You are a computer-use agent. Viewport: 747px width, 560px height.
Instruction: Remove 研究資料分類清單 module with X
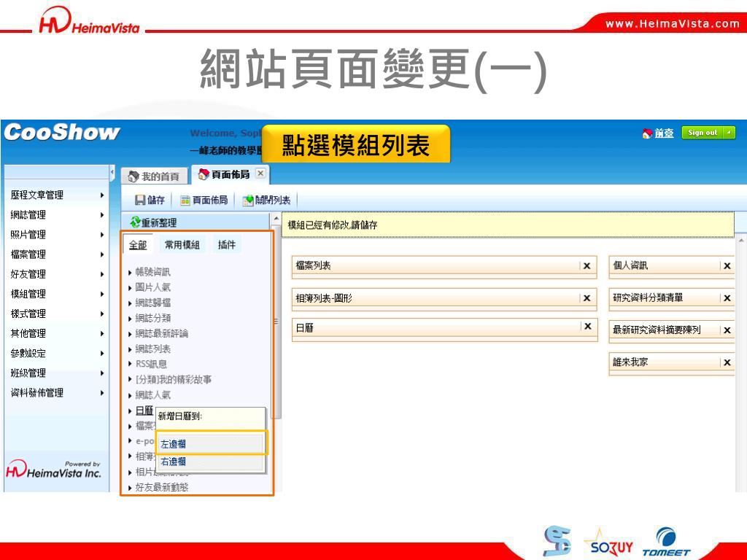pyautogui.click(x=727, y=298)
